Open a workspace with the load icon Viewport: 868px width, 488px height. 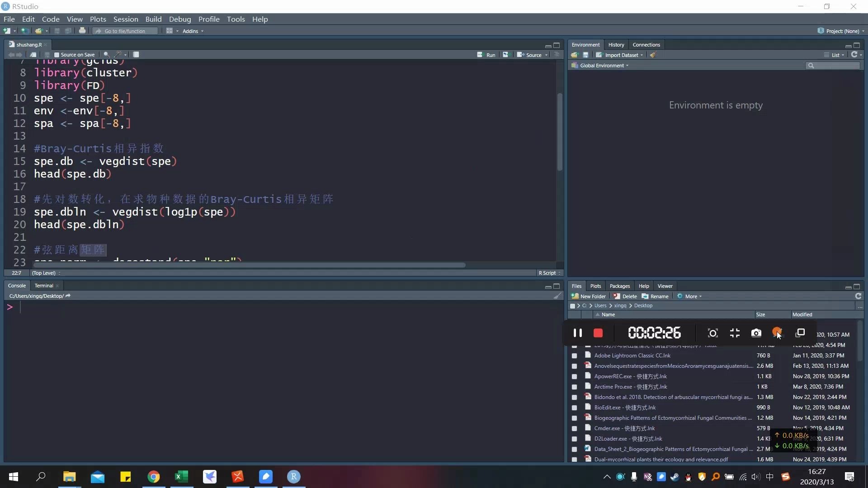click(x=574, y=55)
